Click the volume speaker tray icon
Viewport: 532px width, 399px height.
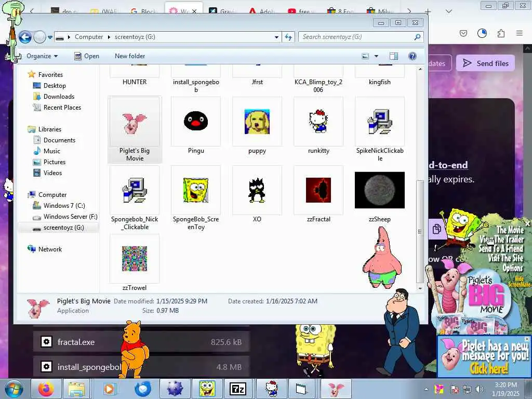(x=479, y=389)
